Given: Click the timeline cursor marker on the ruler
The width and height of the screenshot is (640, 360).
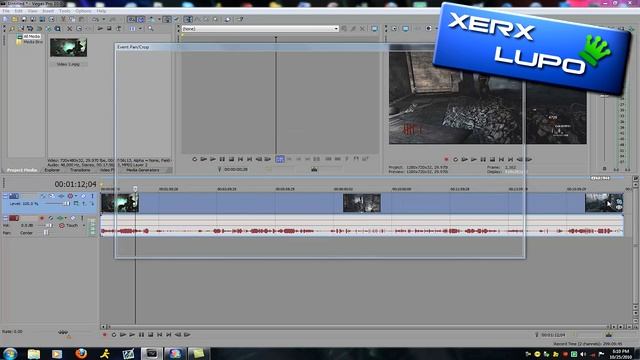Looking at the screenshot, I should pos(135,189).
